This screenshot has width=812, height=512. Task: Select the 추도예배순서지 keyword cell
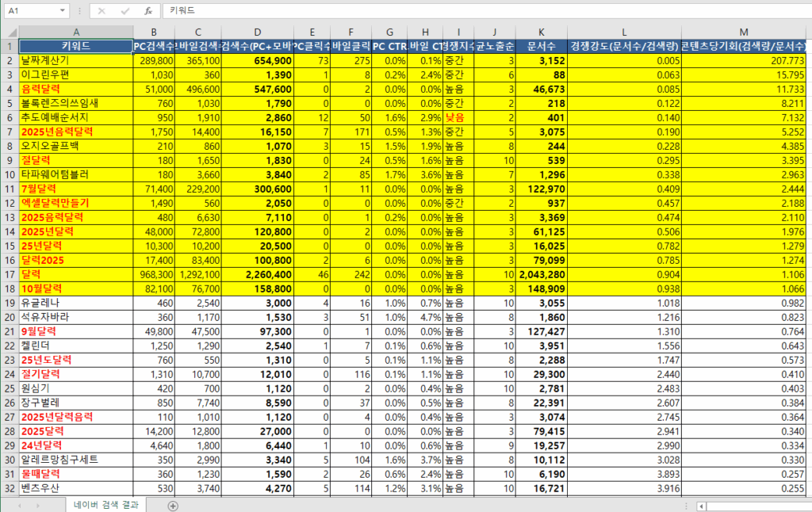pos(76,117)
